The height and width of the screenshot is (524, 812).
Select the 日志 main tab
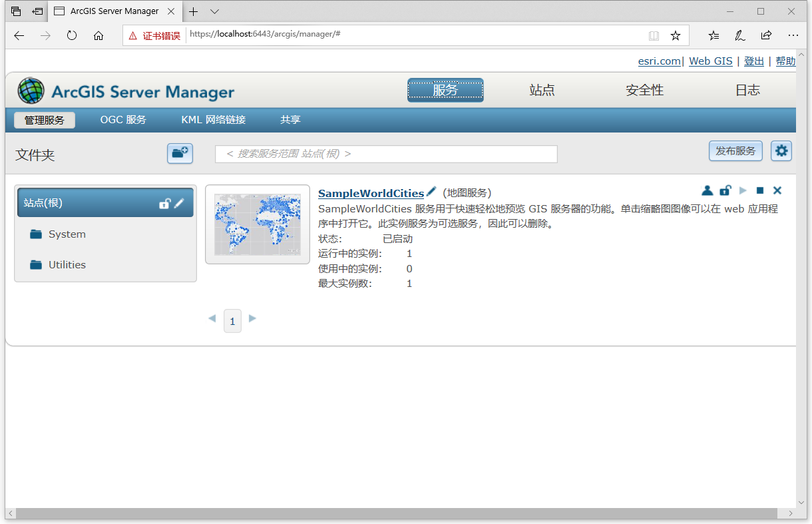click(x=747, y=90)
